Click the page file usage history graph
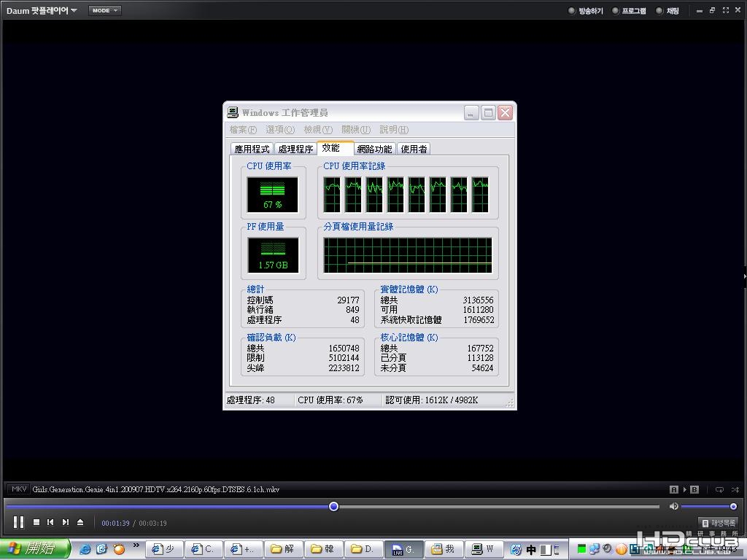This screenshot has width=747, height=560. click(408, 255)
